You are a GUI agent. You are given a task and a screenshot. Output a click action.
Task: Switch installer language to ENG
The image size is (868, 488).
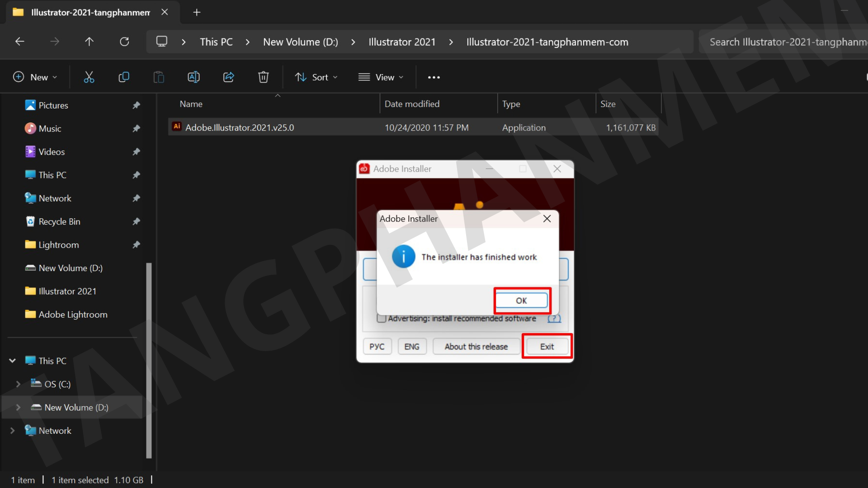tap(412, 347)
